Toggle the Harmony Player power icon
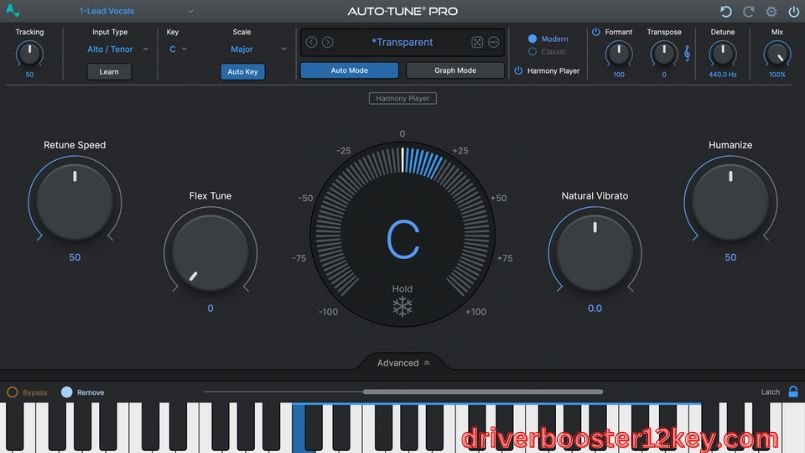Image resolution: width=805 pixels, height=453 pixels. [519, 71]
